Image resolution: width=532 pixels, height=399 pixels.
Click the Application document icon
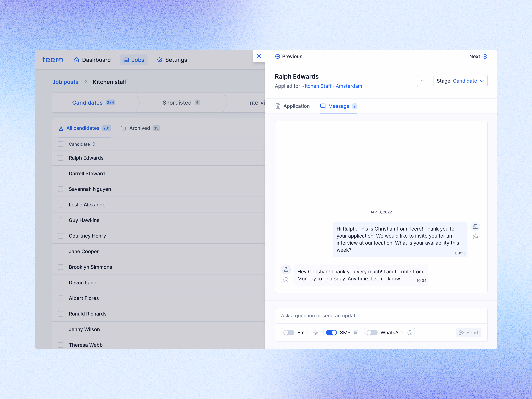tap(278, 106)
